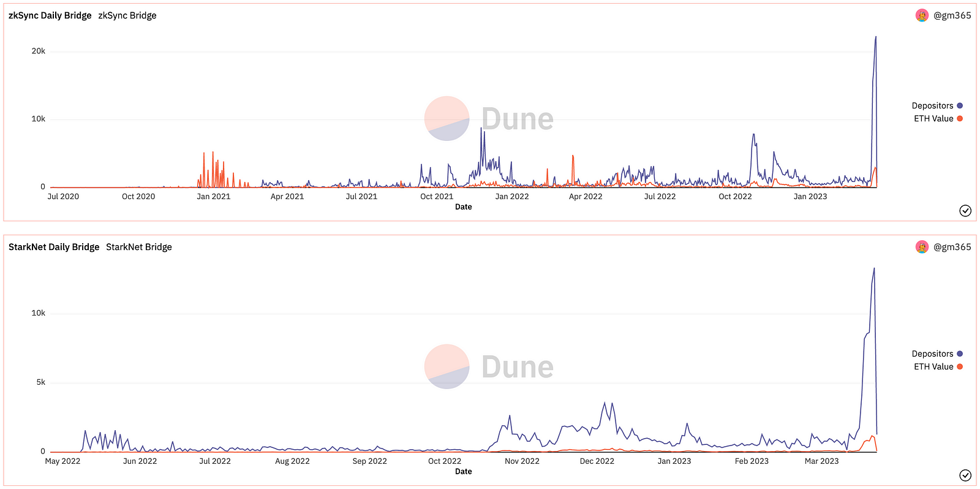Screen dimensions: 980x489
Task: Click the Jan 2021 label on the zkSync axis
Action: [214, 197]
